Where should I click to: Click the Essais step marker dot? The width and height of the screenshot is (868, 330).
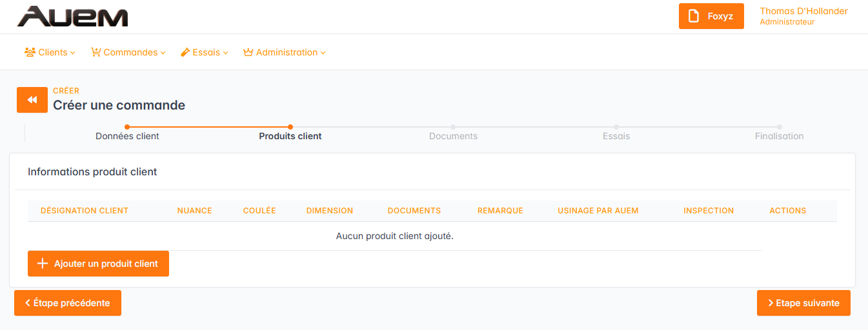[616, 127]
